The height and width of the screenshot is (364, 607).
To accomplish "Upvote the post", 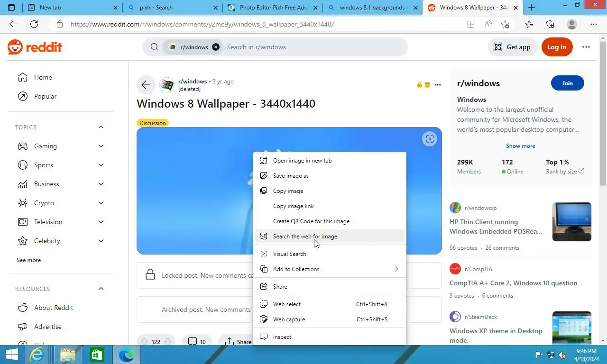I will [x=144, y=342].
